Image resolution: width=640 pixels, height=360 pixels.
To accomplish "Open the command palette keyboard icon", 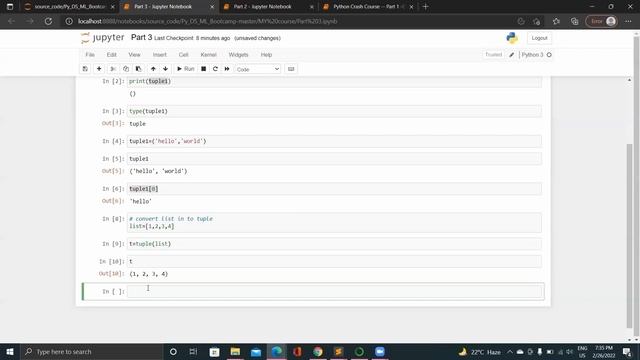I will [x=291, y=69].
